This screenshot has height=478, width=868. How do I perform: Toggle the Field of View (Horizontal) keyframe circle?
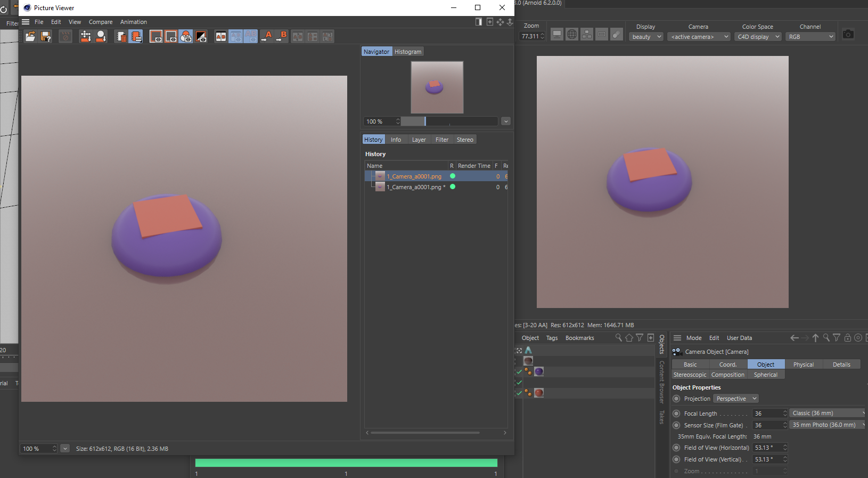[676, 448]
